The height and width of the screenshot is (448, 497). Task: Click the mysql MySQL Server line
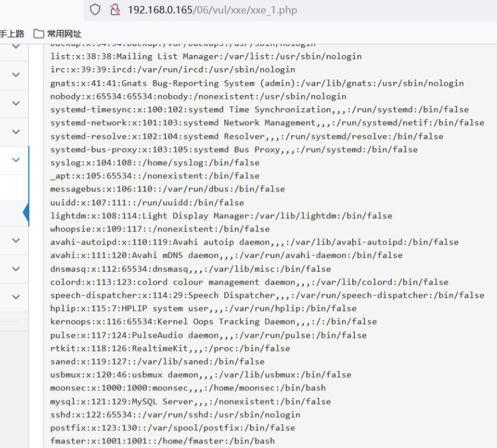pyautogui.click(x=190, y=401)
